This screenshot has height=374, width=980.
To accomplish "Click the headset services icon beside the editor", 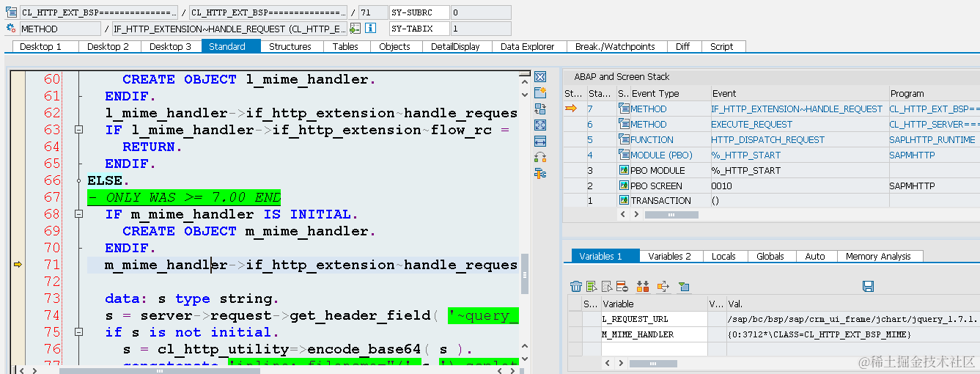I will click(x=540, y=157).
